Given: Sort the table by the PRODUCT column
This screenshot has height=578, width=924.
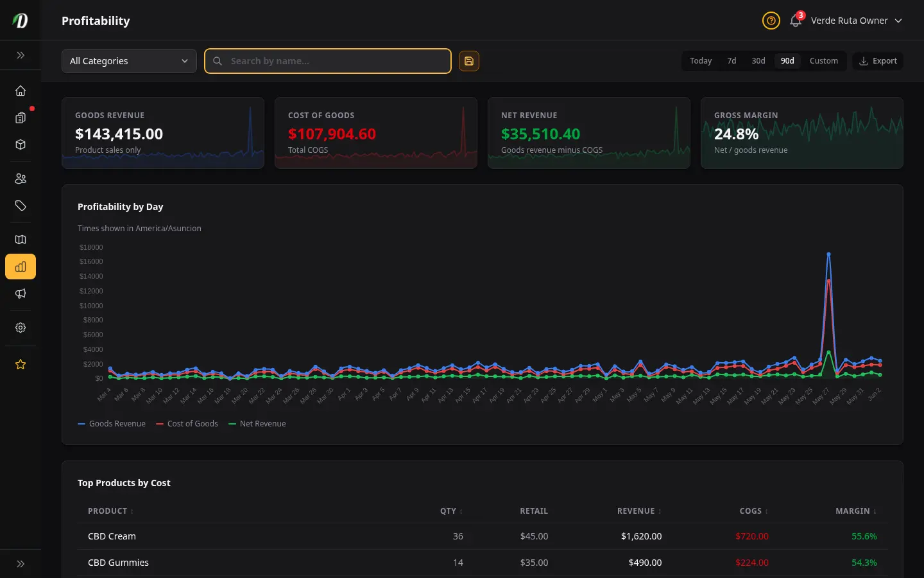Looking at the screenshot, I should pos(110,511).
